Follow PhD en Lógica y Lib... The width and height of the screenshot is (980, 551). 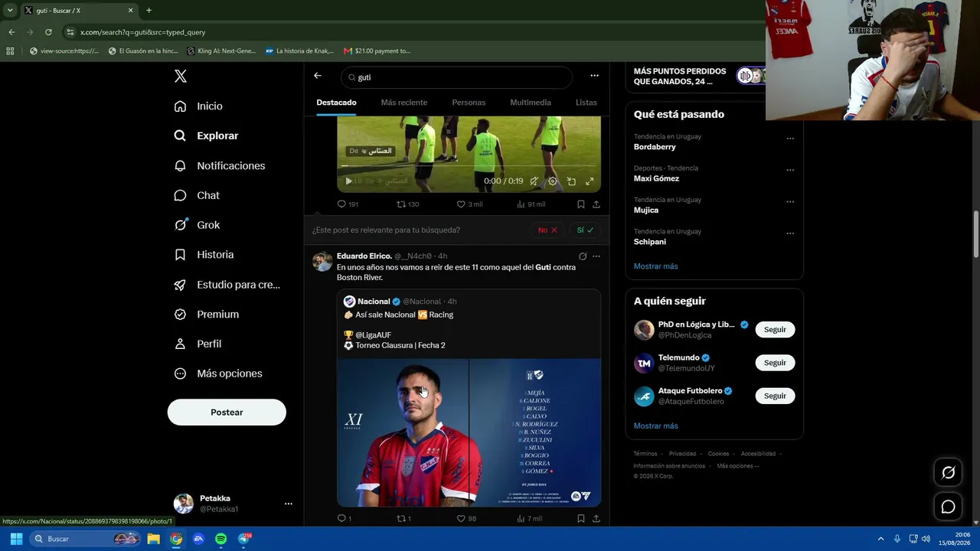click(775, 330)
